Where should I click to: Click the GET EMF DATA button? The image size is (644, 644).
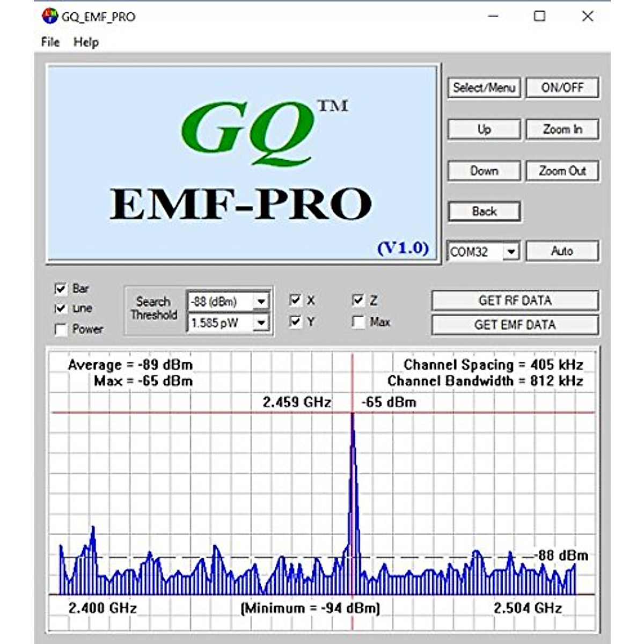pyautogui.click(x=514, y=325)
